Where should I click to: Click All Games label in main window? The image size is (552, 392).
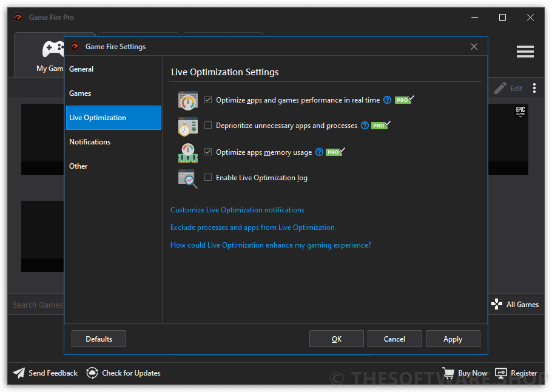[x=522, y=304]
